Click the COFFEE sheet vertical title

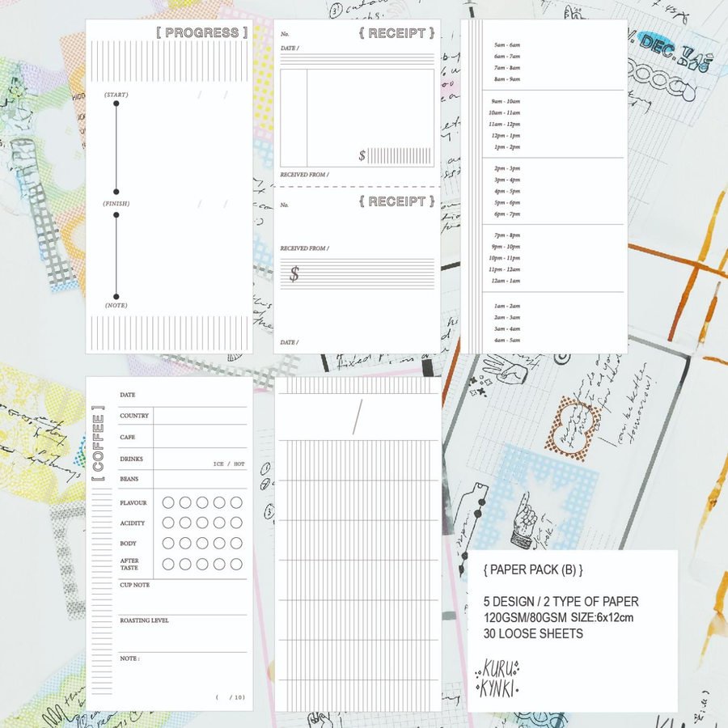pos(98,443)
